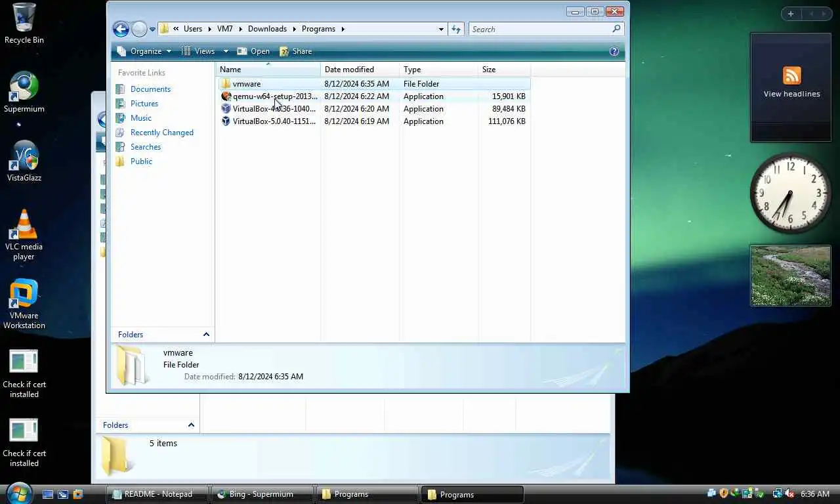This screenshot has width=840, height=504.
Task: Click Switch between windows quick launch icon
Action: [63, 494]
